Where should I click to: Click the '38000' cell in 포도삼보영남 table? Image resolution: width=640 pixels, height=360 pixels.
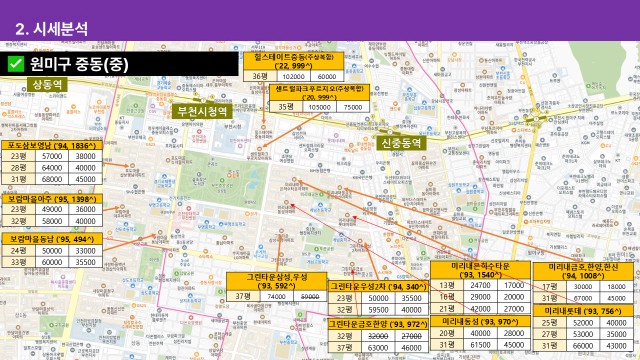pos(86,156)
